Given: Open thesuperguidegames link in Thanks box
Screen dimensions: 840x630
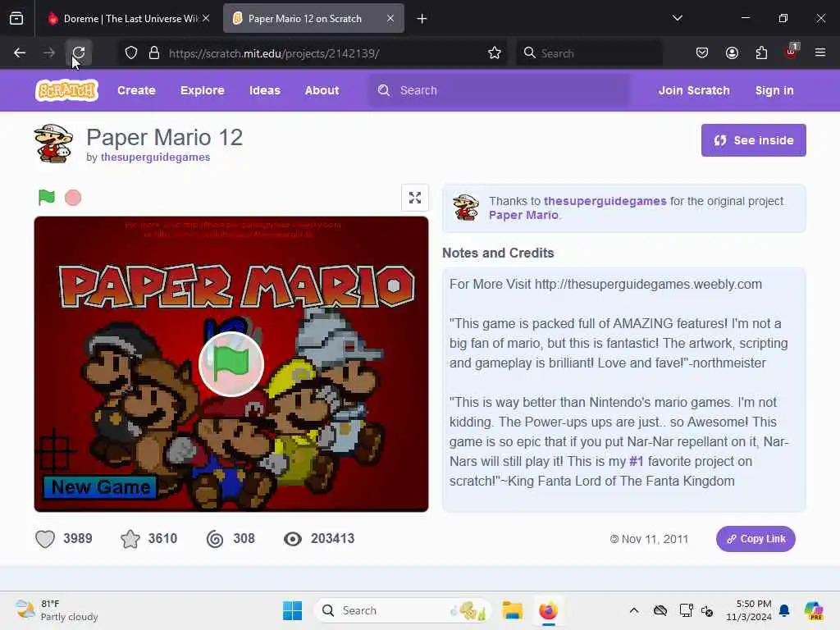Looking at the screenshot, I should [605, 201].
